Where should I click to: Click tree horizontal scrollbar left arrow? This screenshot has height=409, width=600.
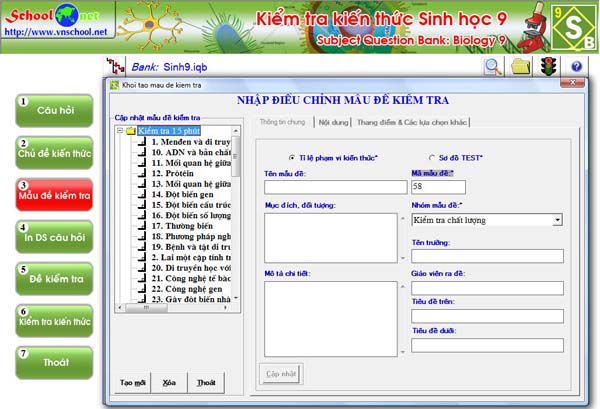(x=120, y=308)
